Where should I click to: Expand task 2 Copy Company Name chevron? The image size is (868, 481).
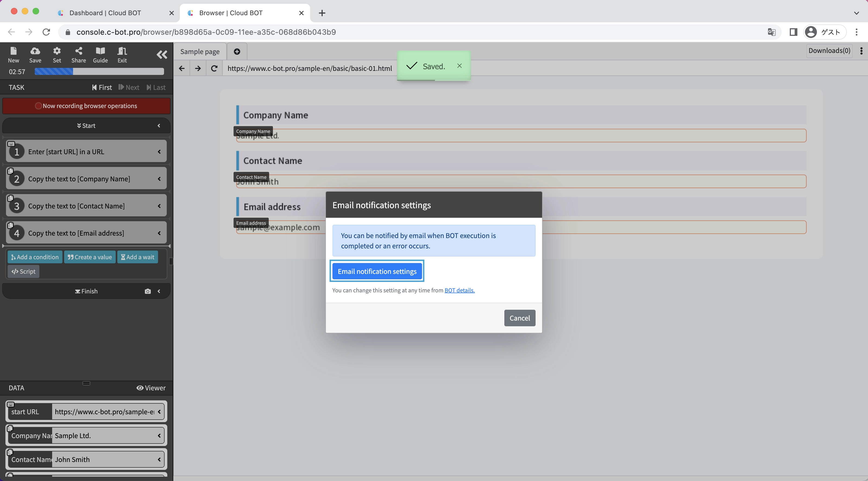(159, 179)
